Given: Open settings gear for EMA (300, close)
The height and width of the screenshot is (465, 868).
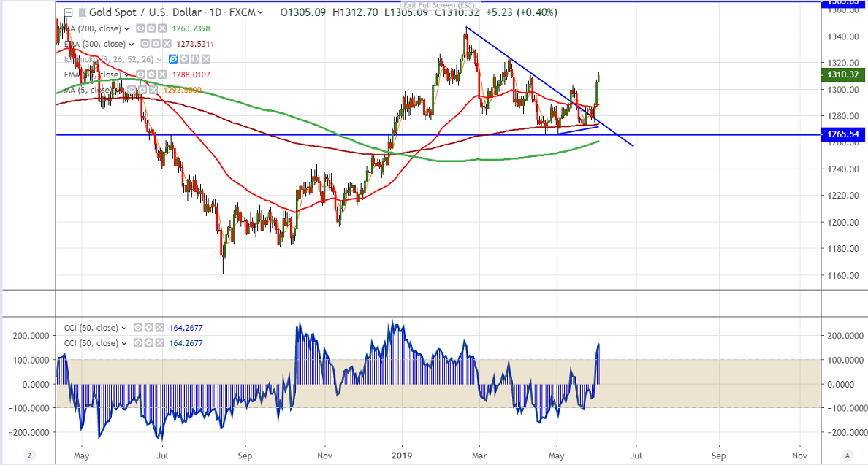Looking at the screenshot, I should (x=156, y=44).
